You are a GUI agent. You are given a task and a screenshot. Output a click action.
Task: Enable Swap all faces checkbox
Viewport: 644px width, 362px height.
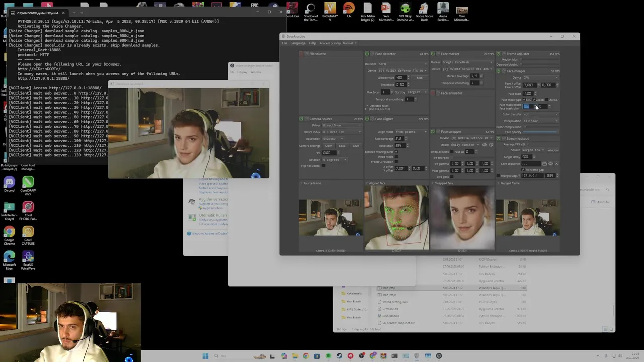tap(452, 152)
